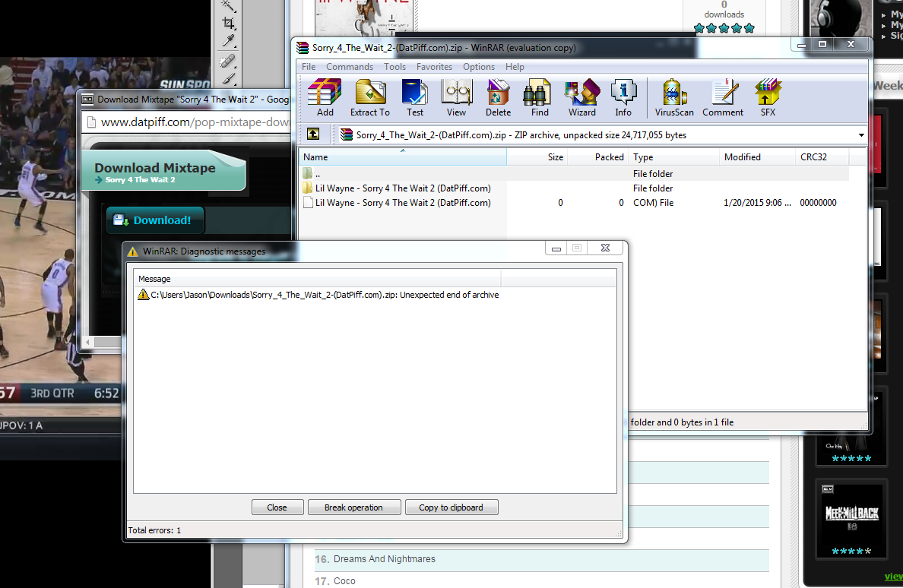Open the 'Dreams And Nightmares' track 16
The width and height of the screenshot is (903, 588).
(x=384, y=559)
